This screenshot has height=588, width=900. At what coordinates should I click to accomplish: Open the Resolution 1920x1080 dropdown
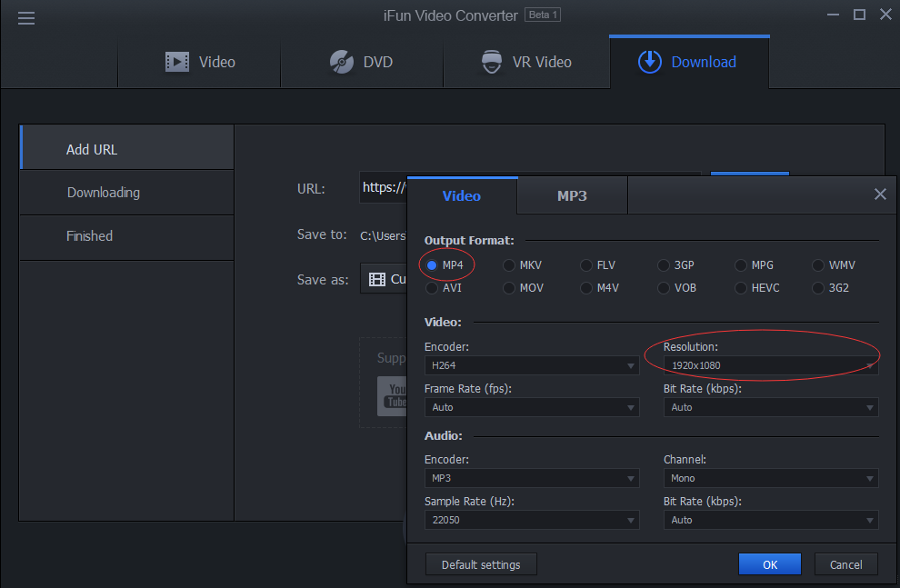pyautogui.click(x=771, y=365)
